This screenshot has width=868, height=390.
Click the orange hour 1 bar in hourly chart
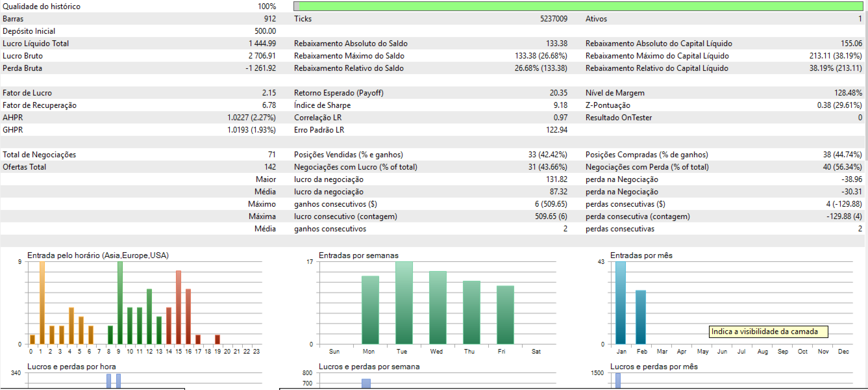tap(42, 303)
